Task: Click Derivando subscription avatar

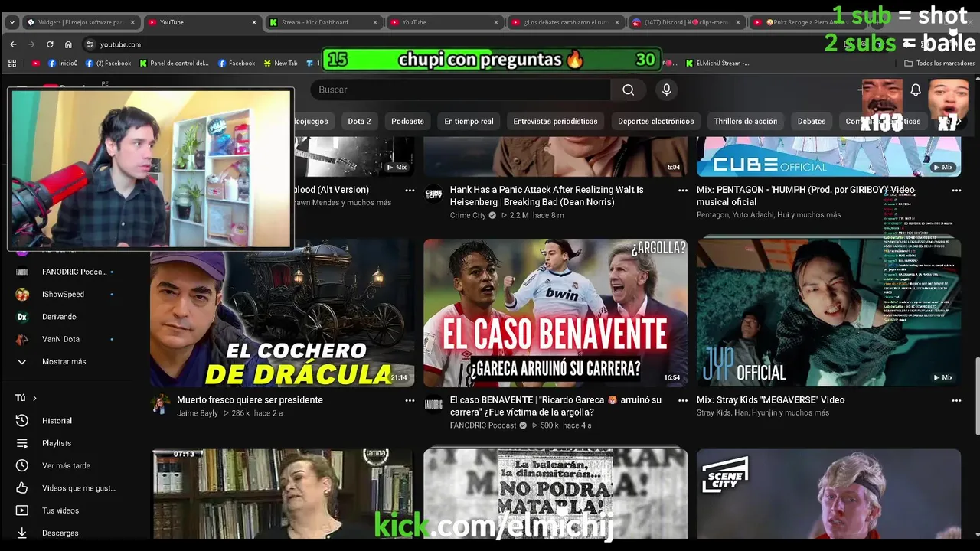Action: (22, 317)
